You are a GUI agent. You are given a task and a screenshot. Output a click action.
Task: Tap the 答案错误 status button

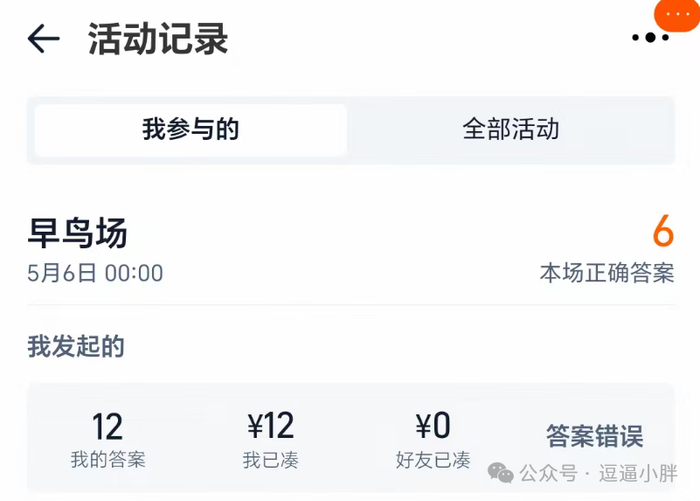pos(595,436)
